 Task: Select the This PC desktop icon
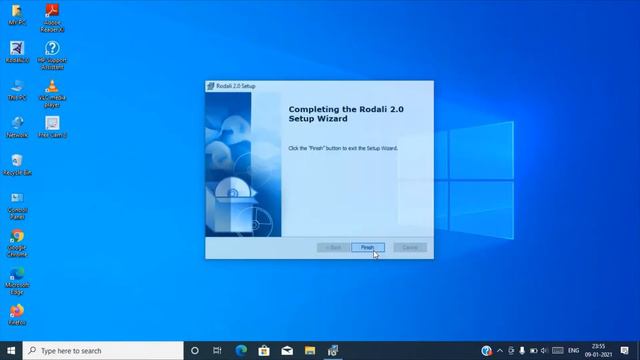17,90
